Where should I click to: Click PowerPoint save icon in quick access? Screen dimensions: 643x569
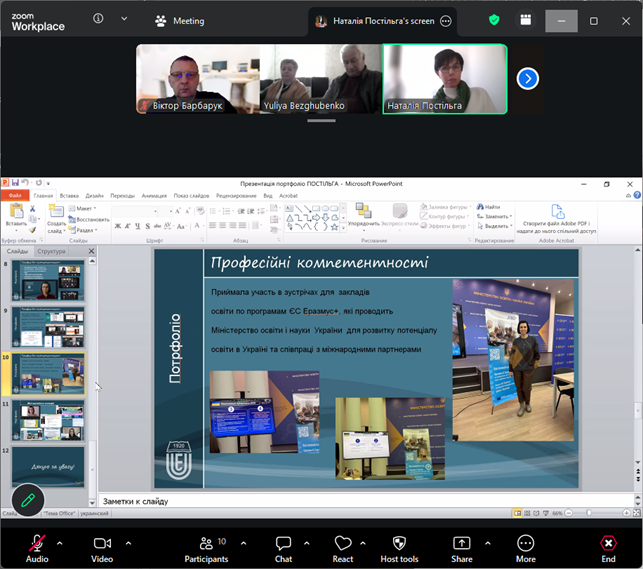(15, 183)
